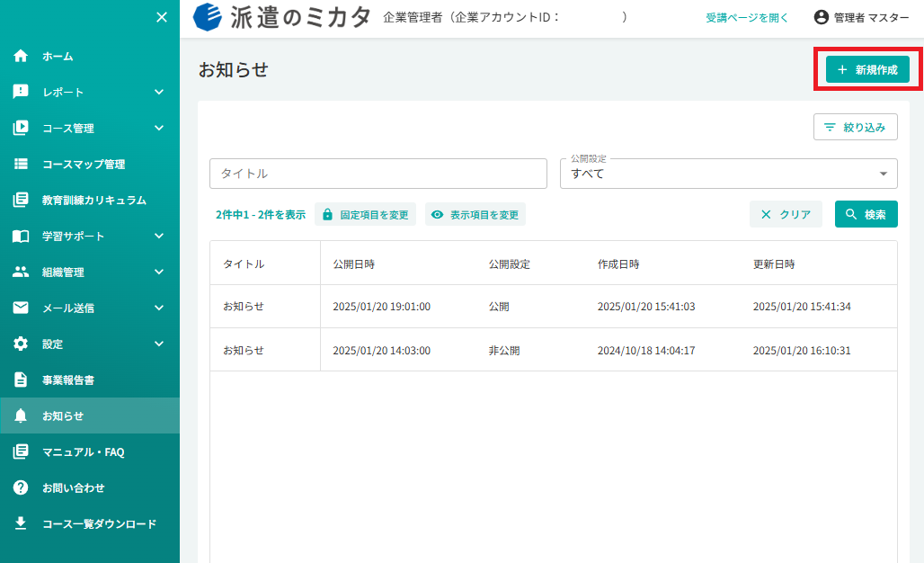Screen dimensions: 924x563
Task: Click the クリア button
Action: pos(786,214)
